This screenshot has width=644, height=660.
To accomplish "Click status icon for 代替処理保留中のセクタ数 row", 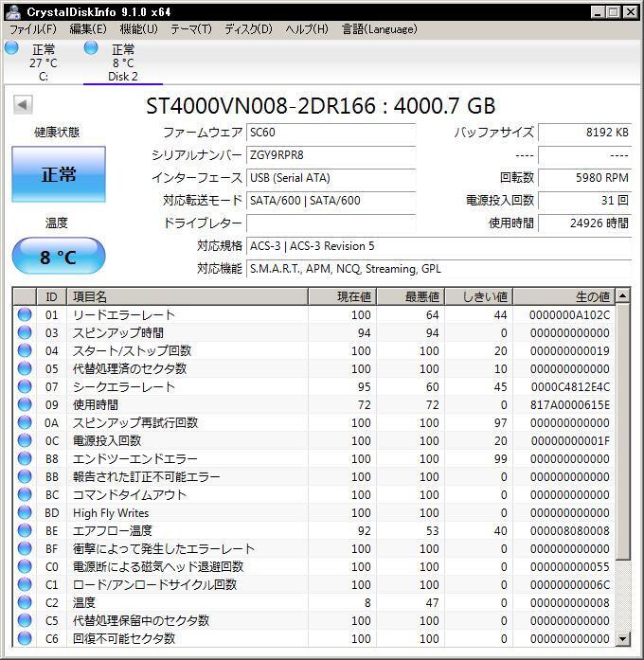I will (25, 620).
